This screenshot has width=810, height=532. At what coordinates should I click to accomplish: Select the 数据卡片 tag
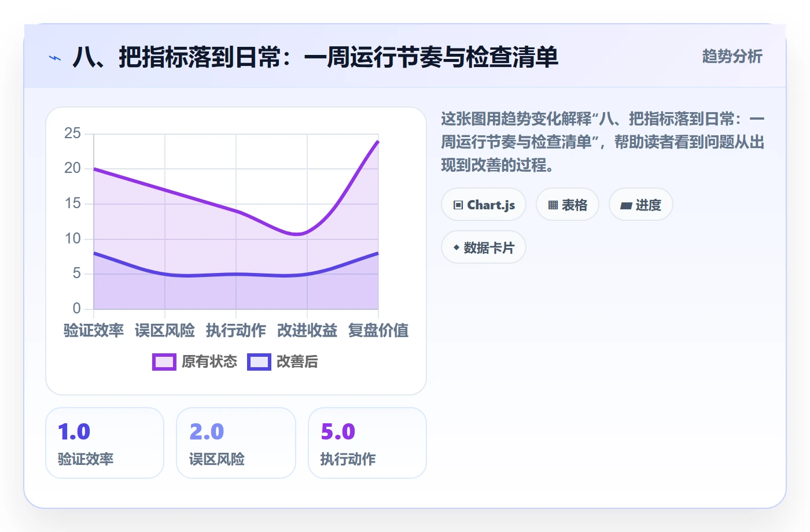(x=484, y=247)
